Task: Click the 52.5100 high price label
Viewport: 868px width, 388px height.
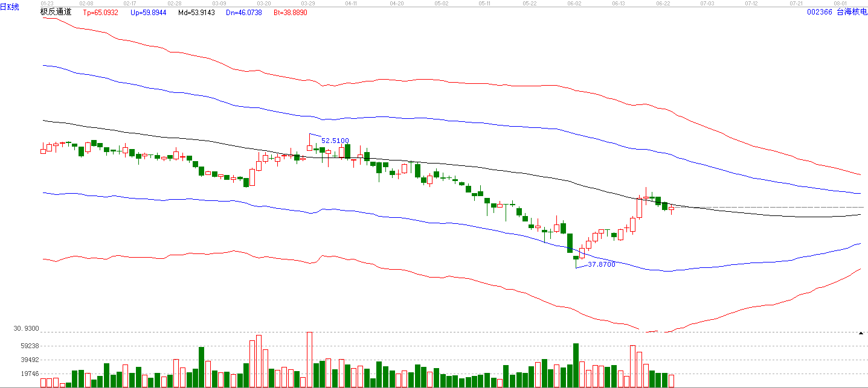Action: pos(335,141)
